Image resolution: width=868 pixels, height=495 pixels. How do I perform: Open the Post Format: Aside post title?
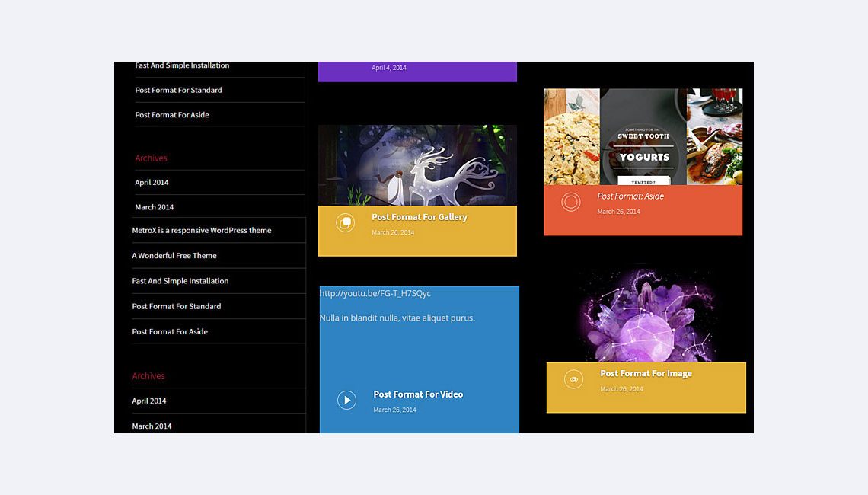[630, 196]
